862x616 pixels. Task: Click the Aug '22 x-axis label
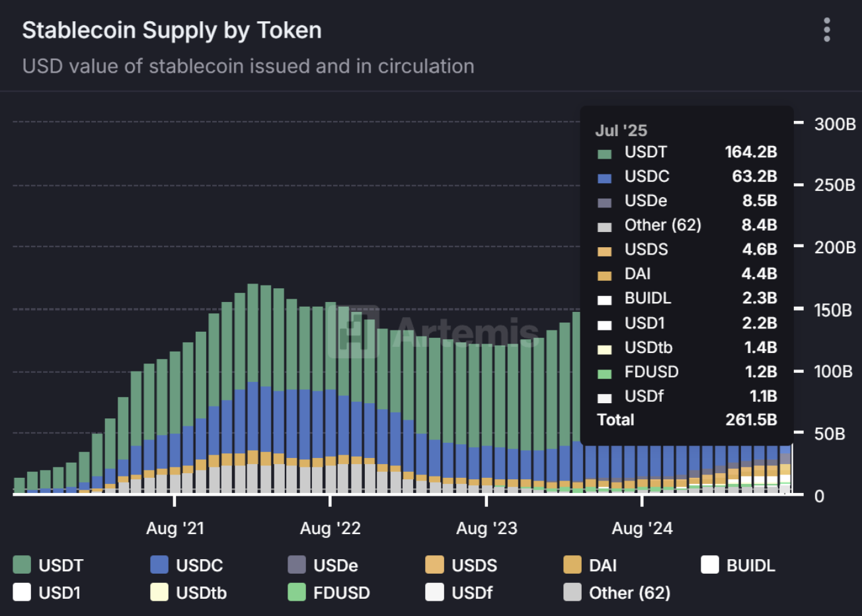(x=331, y=528)
